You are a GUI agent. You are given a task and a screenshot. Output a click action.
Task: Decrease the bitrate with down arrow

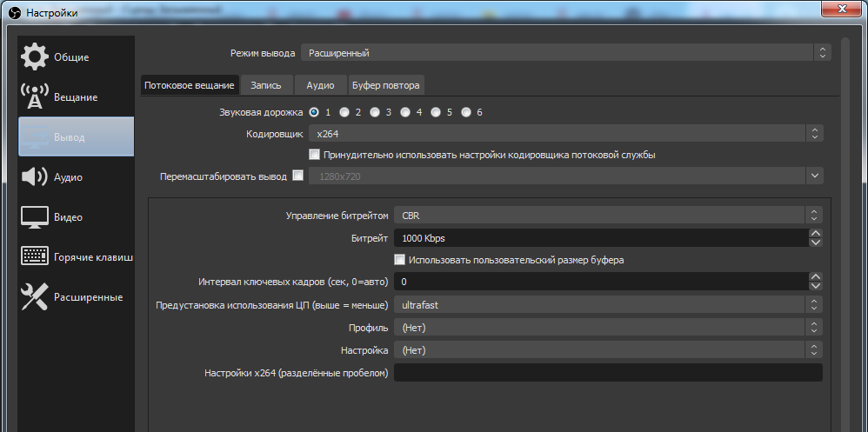[816, 243]
